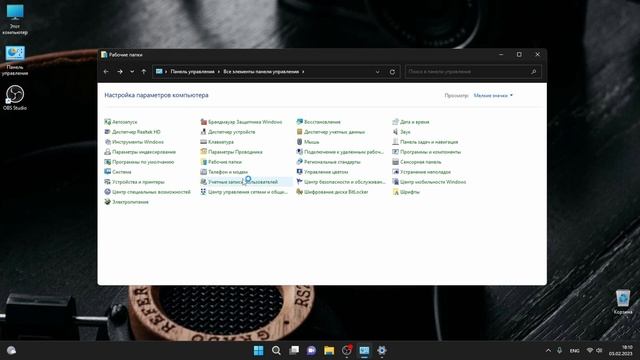Expand chevron after Панель управления breadcrumb

[x=219, y=72]
